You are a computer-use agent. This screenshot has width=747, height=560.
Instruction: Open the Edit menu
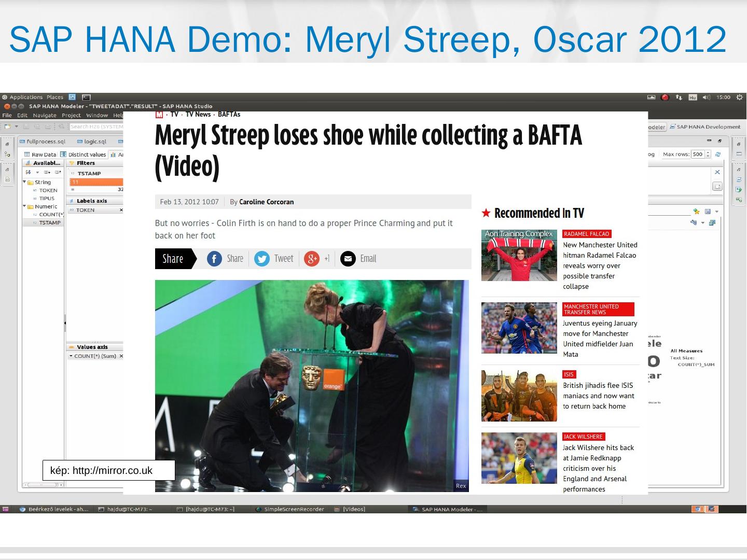tap(22, 115)
